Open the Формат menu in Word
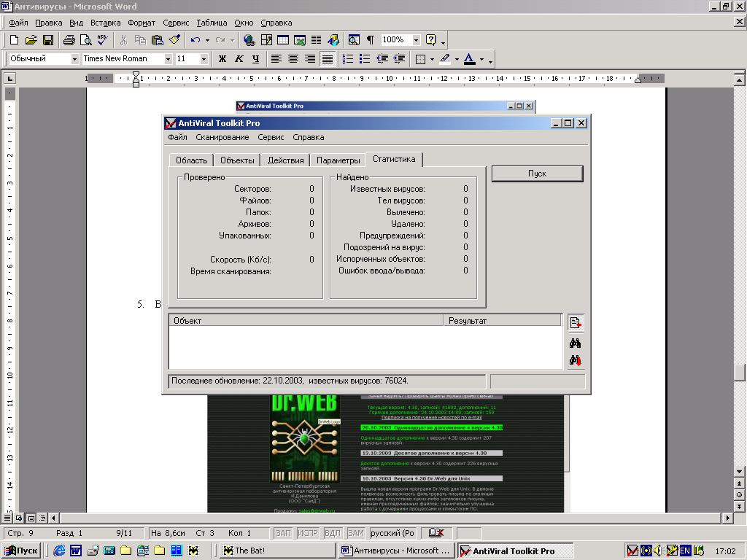This screenshot has height=560, width=747. coord(142,23)
